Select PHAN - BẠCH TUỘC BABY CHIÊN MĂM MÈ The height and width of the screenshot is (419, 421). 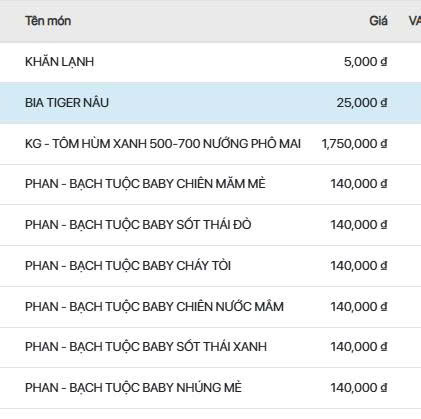[145, 184]
